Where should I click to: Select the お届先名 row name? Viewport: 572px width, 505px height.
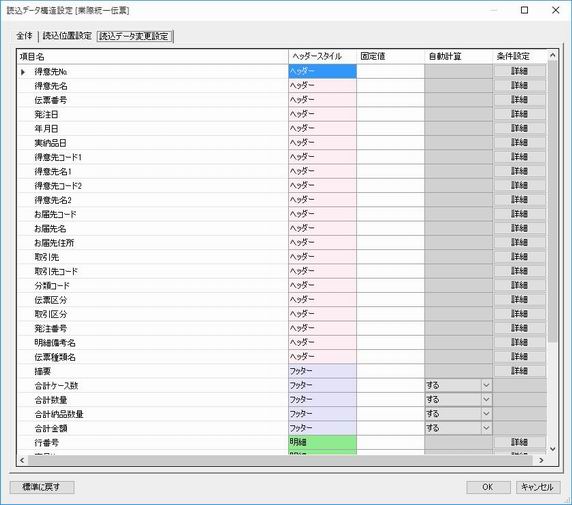50,229
